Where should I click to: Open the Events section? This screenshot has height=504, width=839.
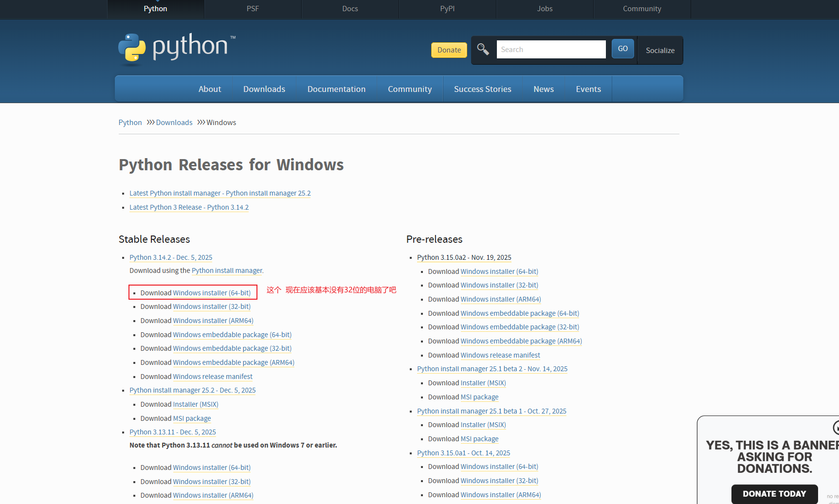(x=588, y=89)
